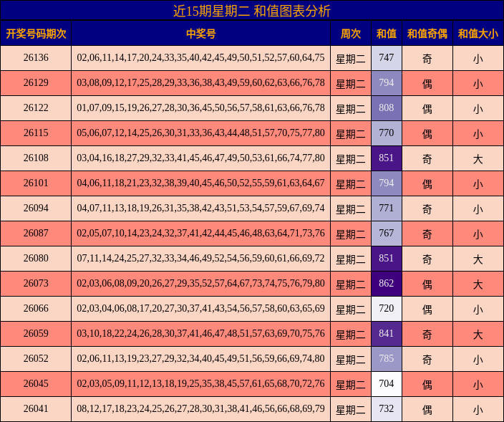
Task: Select winning numbers starting 02,05,07,10
Action: pyautogui.click(x=201, y=233)
